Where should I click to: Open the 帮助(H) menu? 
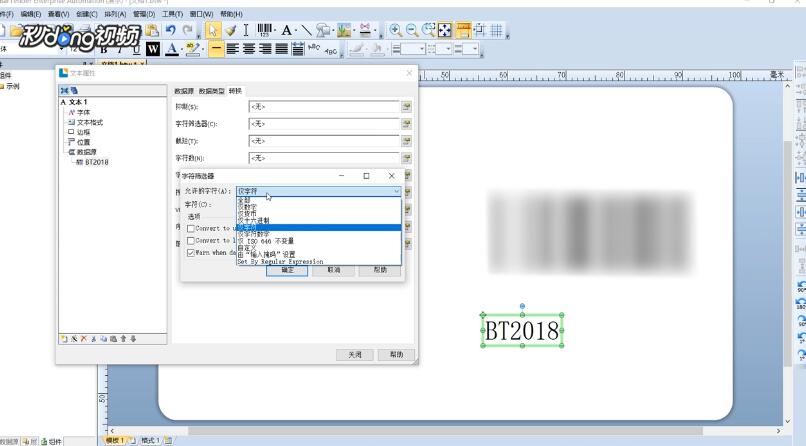[231, 14]
